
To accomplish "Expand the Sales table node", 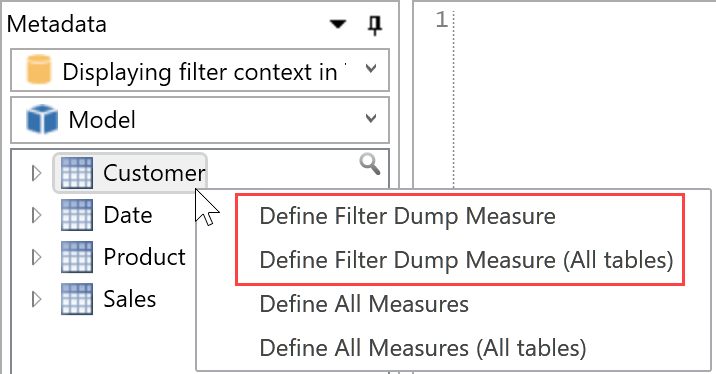I will 37,299.
